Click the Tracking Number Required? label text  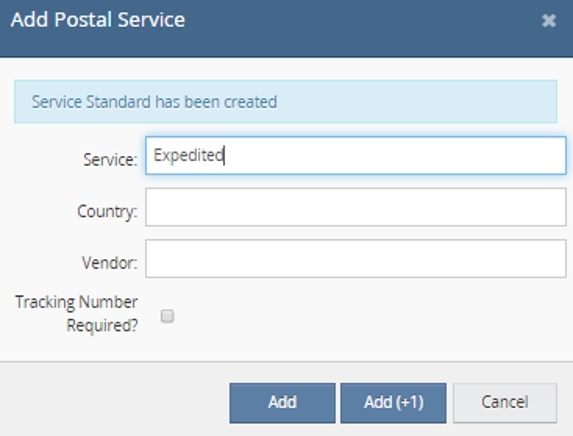point(77,314)
